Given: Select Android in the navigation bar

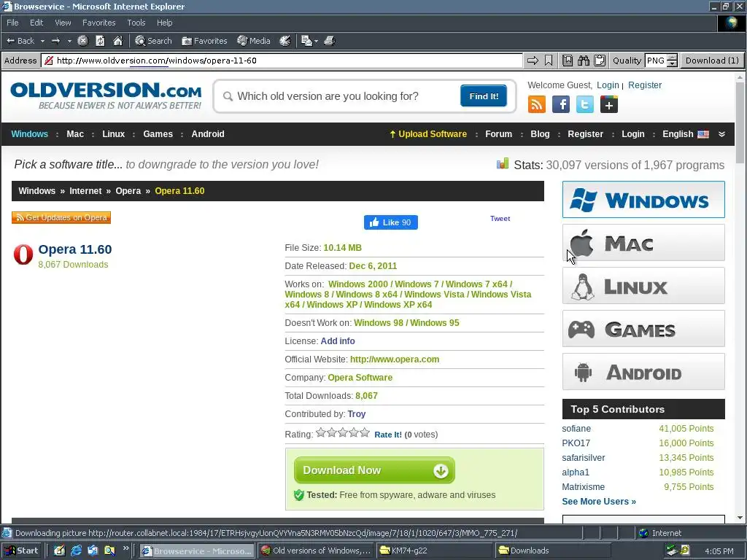Looking at the screenshot, I should click(208, 134).
